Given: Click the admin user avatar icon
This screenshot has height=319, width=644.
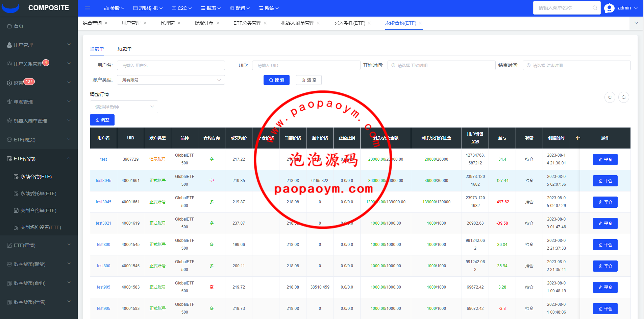Looking at the screenshot, I should tap(609, 8).
